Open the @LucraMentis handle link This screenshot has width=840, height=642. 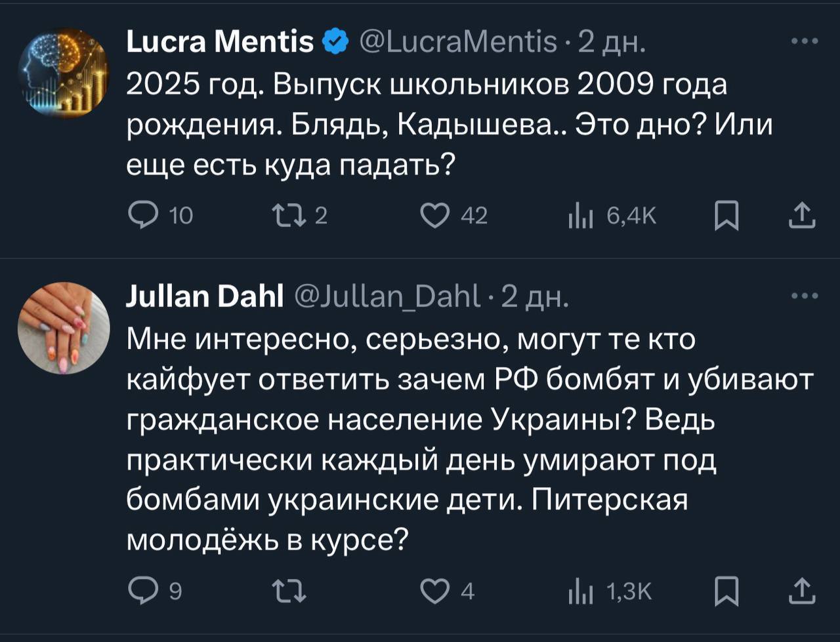tap(457, 43)
